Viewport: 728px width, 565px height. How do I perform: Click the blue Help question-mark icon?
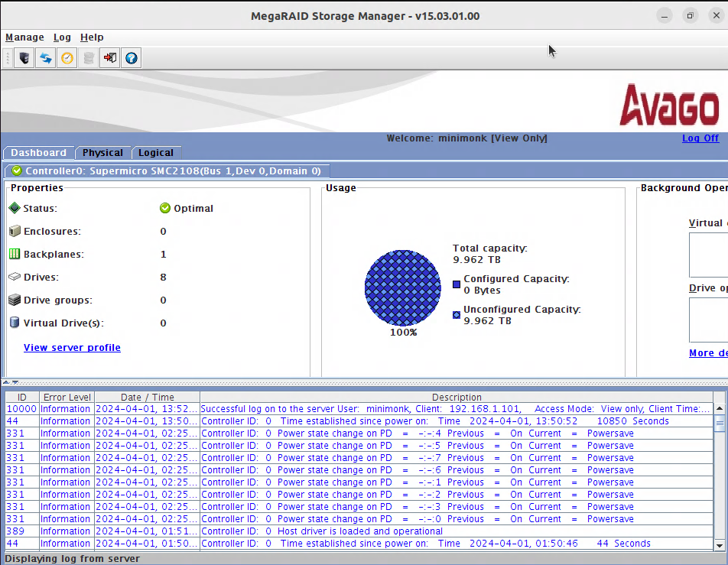[x=132, y=58]
